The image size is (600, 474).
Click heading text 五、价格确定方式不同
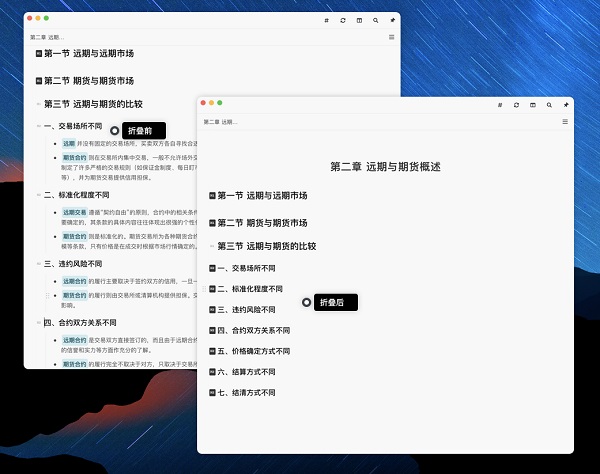pyautogui.click(x=254, y=351)
